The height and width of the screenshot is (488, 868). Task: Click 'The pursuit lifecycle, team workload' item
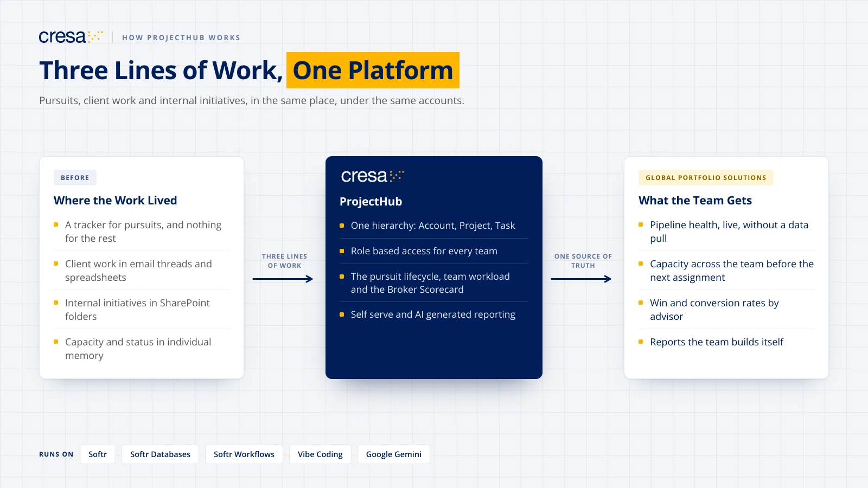pos(430,283)
